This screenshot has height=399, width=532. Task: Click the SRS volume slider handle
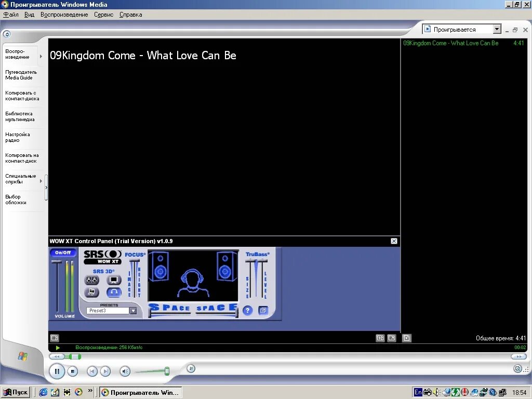tap(57, 262)
